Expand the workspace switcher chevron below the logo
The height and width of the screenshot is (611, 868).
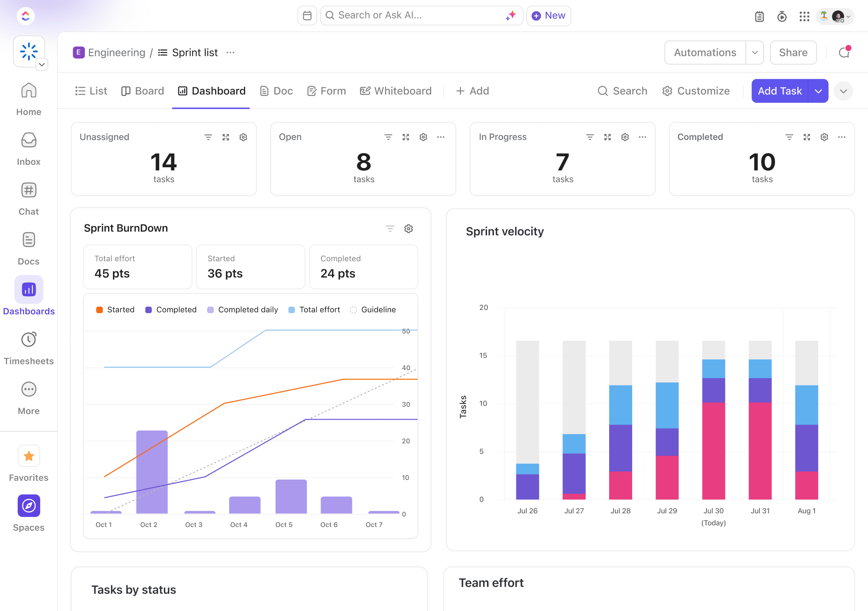[42, 64]
